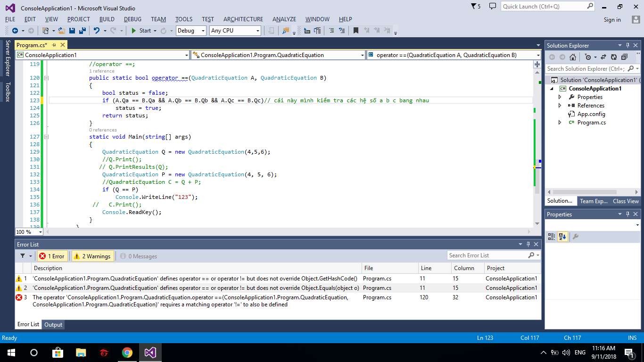Switch to the Output tab
The image size is (644, 362).
[53, 324]
